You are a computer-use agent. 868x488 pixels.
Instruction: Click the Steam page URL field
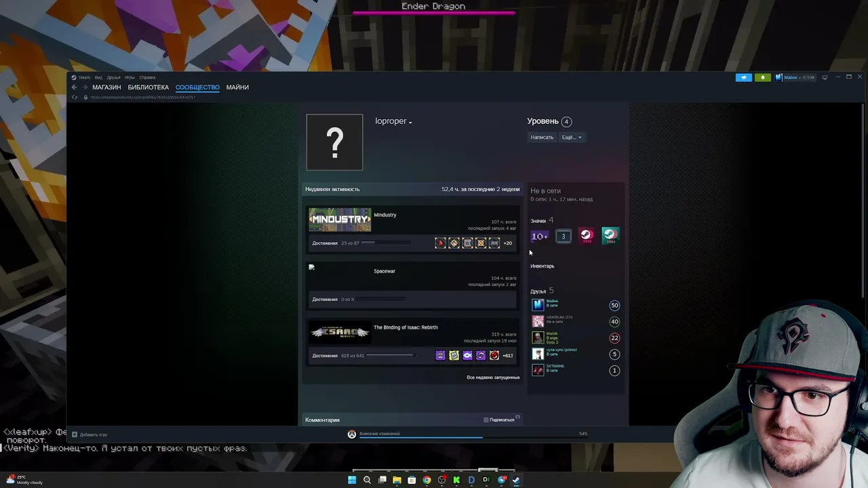pos(143,97)
